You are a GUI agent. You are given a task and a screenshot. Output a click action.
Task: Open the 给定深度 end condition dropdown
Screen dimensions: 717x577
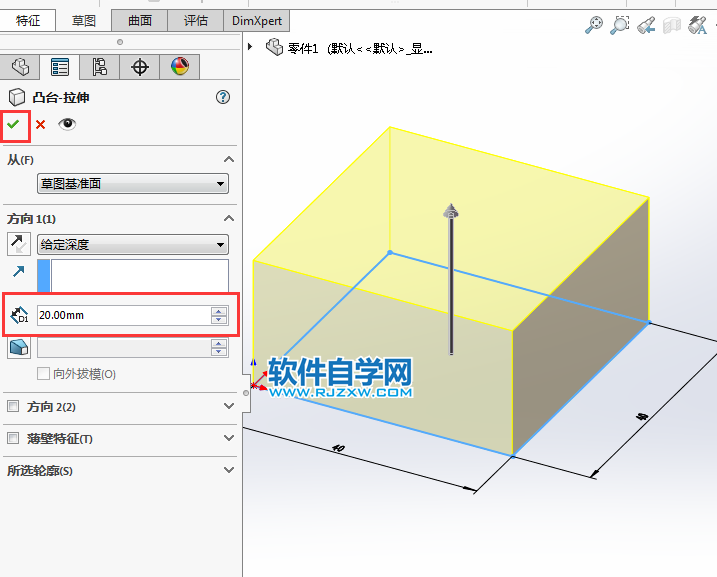point(133,244)
